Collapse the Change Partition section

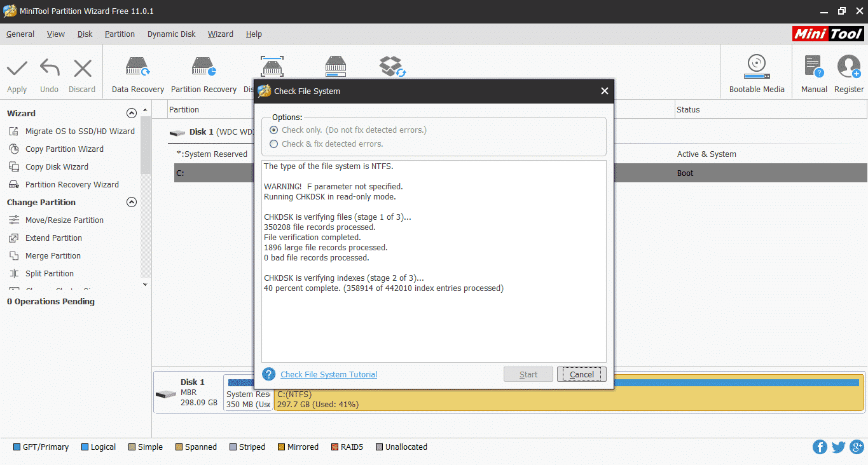tap(132, 201)
